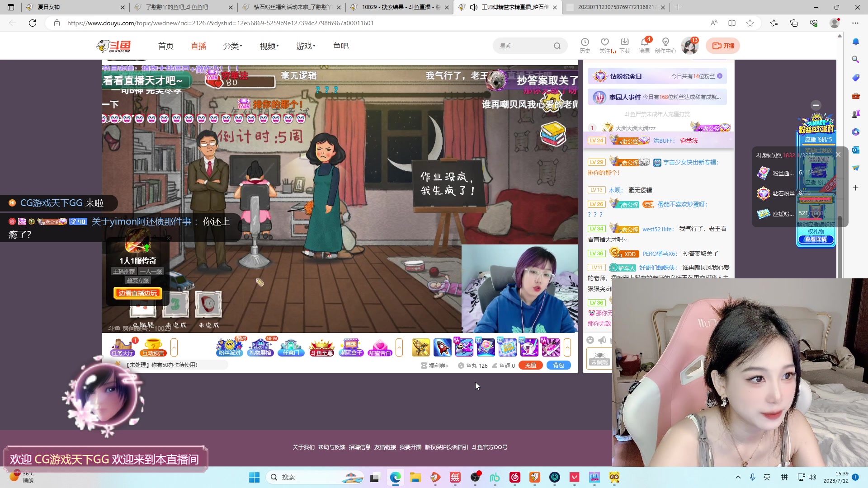This screenshot has width=868, height=488.
Task: Switch to 夏日女神 browser tab
Action: [75, 7]
